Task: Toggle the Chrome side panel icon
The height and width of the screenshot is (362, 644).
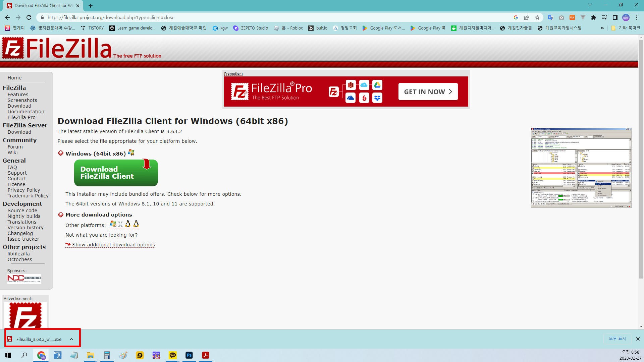Action: coord(615,17)
